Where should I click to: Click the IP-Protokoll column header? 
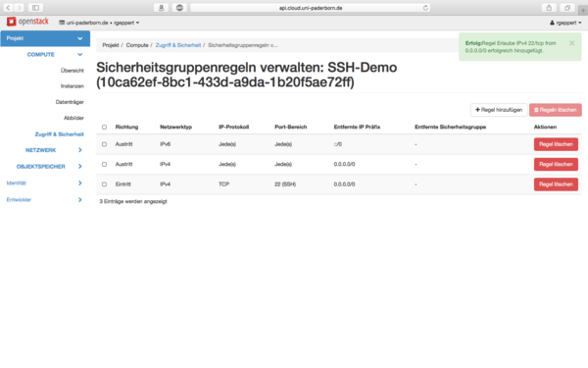(233, 127)
